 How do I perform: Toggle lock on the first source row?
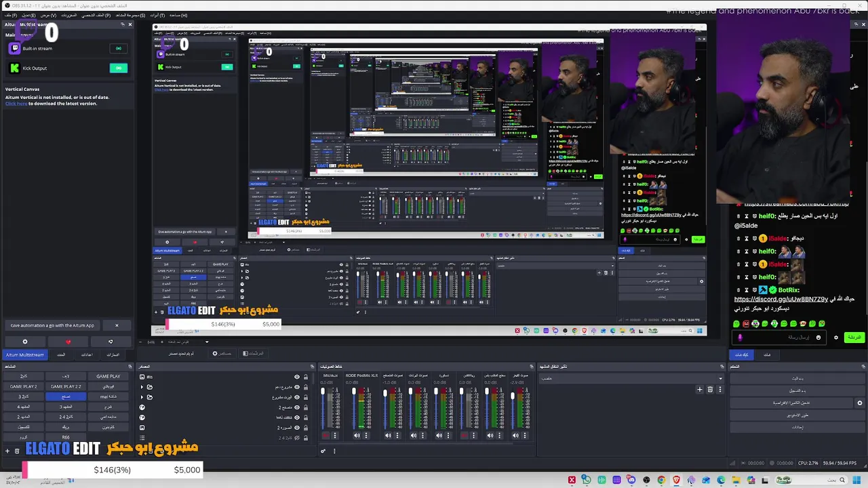[306, 377]
